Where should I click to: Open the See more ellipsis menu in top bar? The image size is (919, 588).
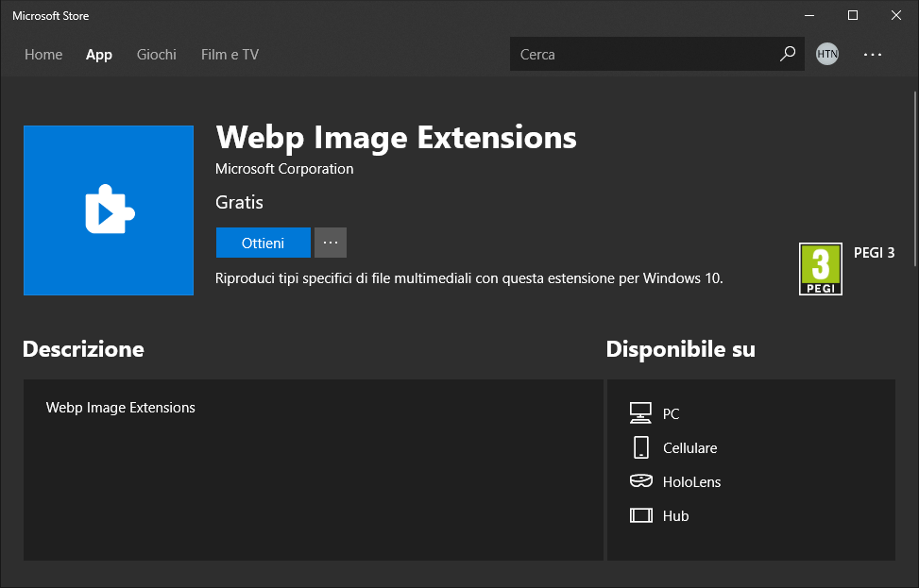click(x=872, y=54)
